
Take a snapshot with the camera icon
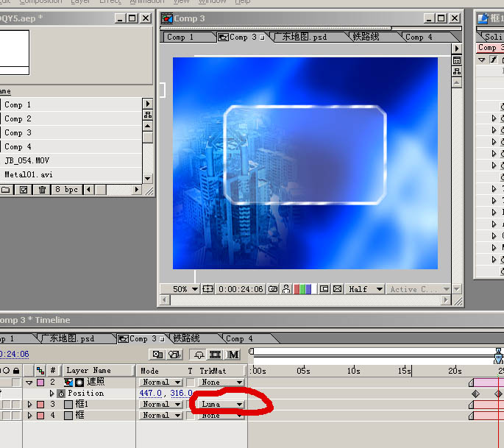(x=273, y=289)
